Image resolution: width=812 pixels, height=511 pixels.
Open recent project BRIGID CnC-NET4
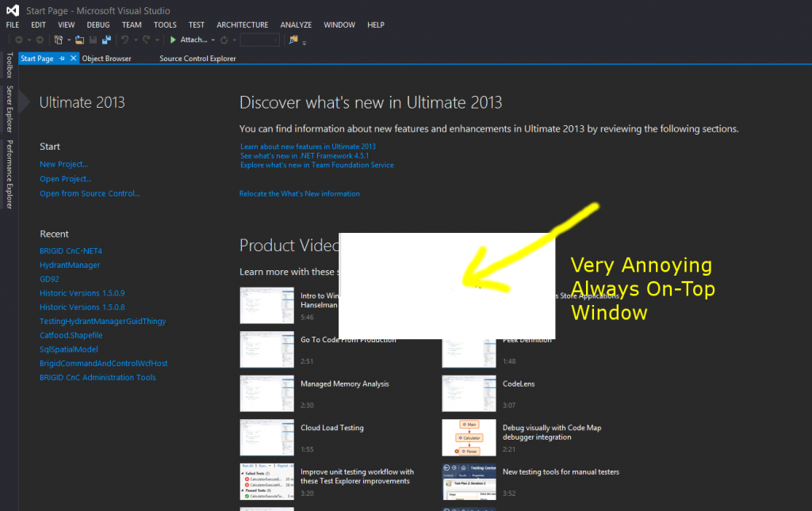point(71,251)
